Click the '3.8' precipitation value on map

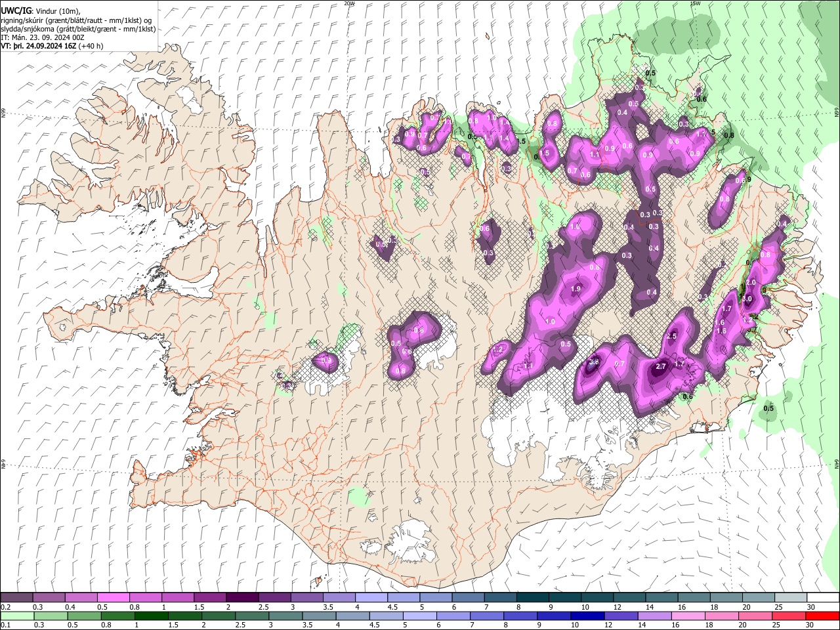coord(594,362)
